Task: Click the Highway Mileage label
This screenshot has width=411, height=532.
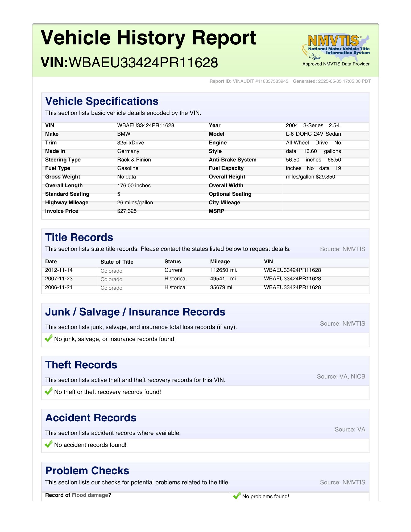Action: (x=67, y=202)
